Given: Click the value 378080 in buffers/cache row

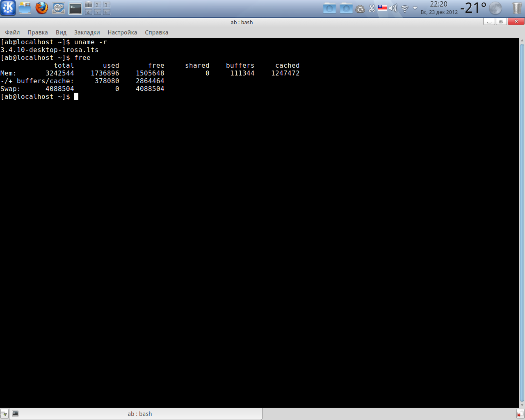Looking at the screenshot, I should tap(107, 81).
